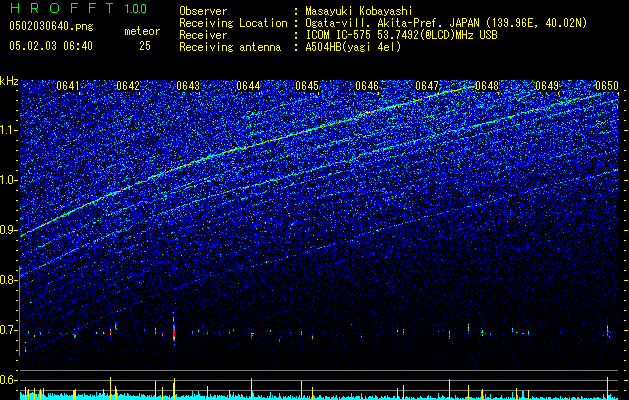
Task: Click the strong red meteor echo below 0643
Action: tap(174, 332)
